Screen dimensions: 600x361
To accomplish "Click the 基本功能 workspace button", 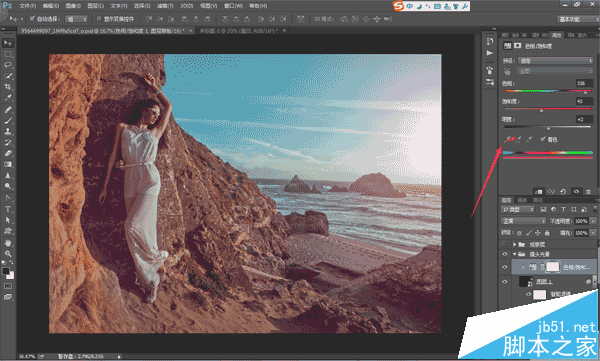I will [575, 19].
